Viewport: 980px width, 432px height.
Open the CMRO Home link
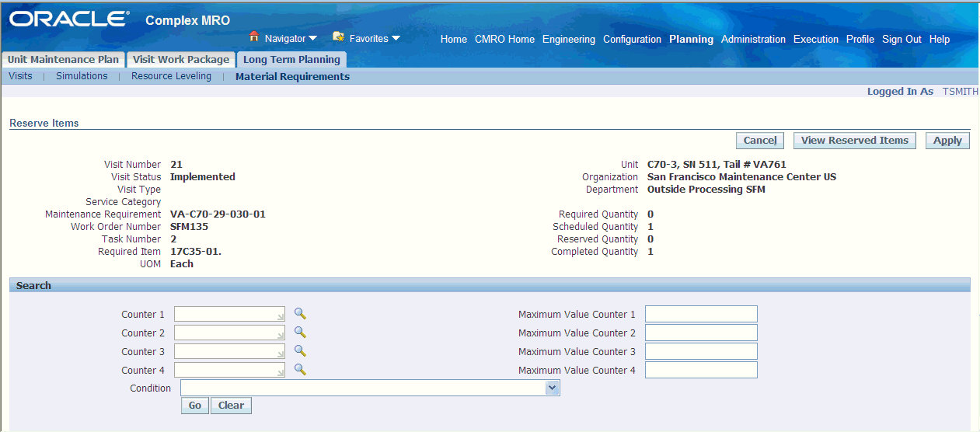tap(504, 39)
